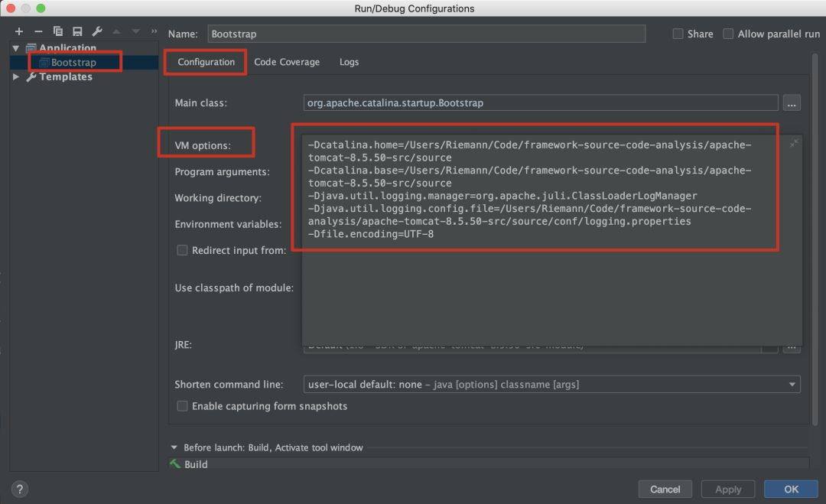Click the Cancel button
826x504 pixels.
pos(665,489)
